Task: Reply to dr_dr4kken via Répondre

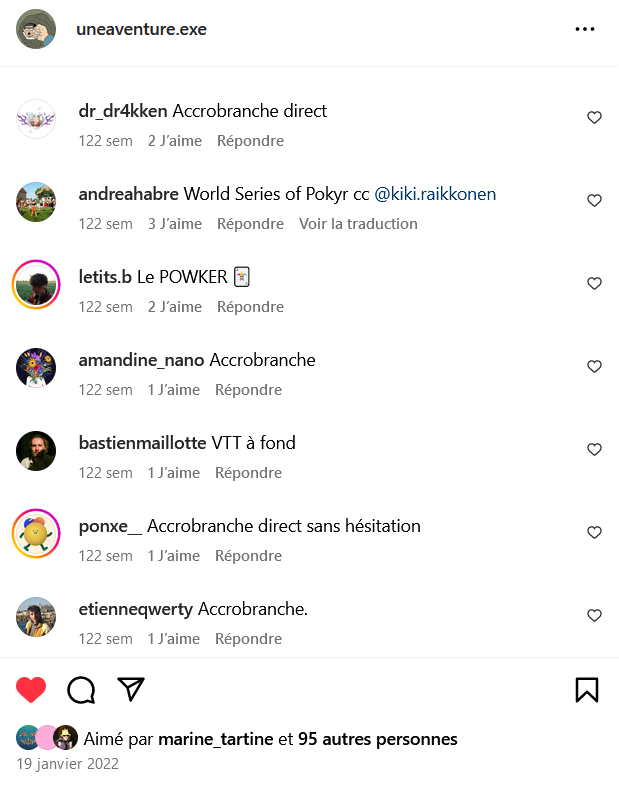Action: coord(250,141)
